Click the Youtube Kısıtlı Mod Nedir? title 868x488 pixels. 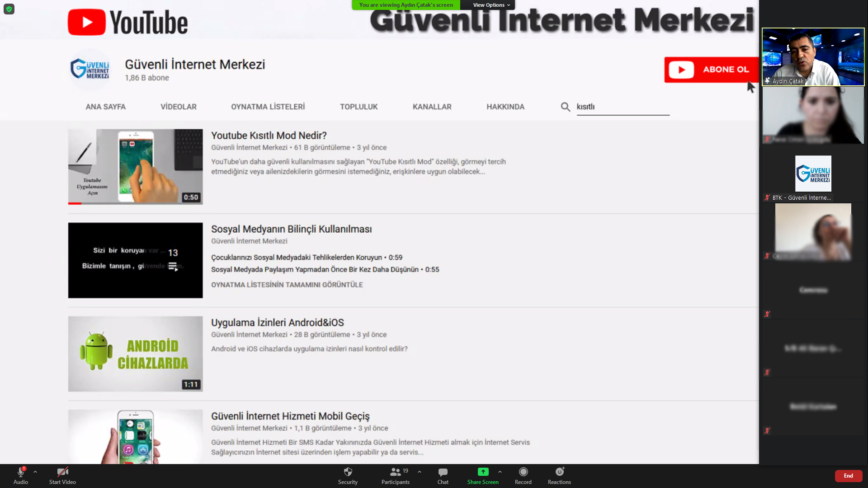(x=269, y=136)
